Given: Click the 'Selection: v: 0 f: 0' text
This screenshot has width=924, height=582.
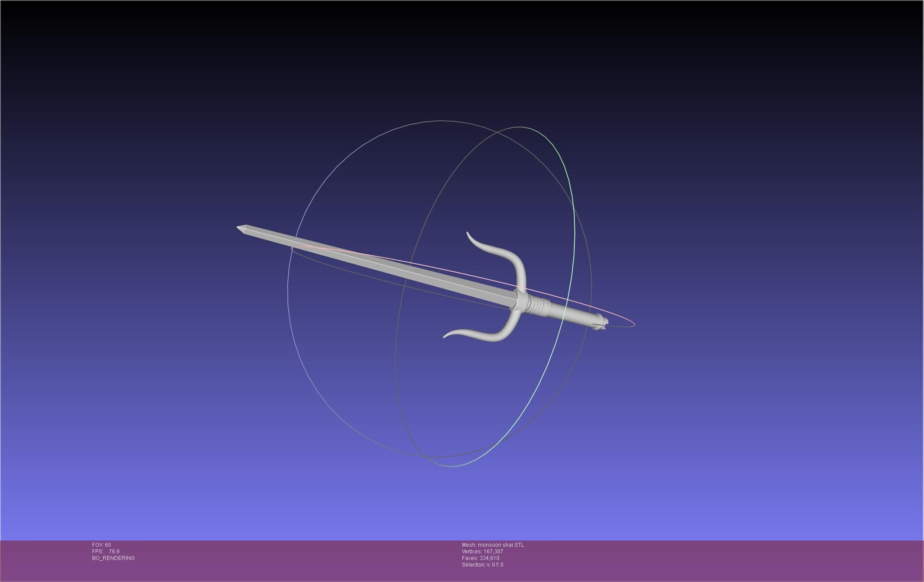Looking at the screenshot, I should 482,565.
